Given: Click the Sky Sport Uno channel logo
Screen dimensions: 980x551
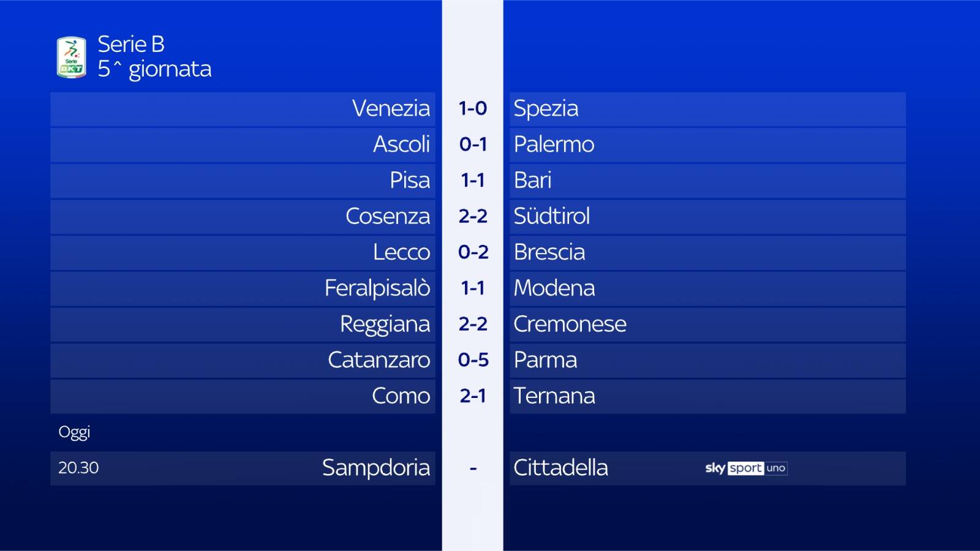Looking at the screenshot, I should click(745, 468).
